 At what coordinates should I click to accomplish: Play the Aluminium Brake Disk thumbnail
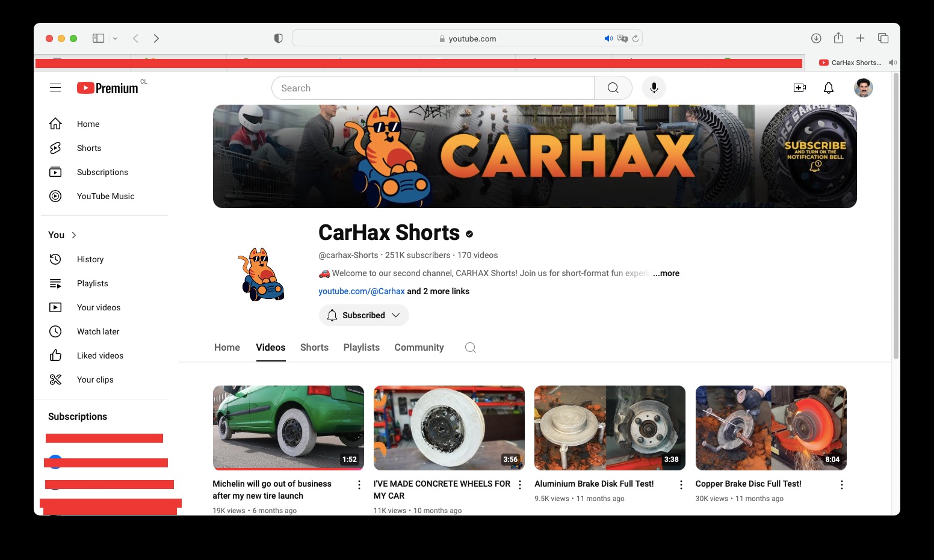(x=610, y=428)
